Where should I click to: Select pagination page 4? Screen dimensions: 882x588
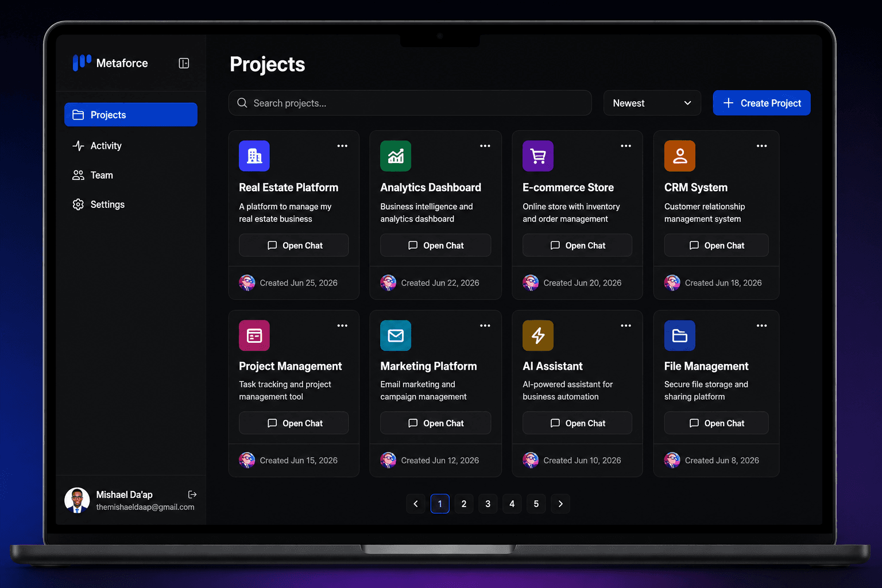point(512,504)
